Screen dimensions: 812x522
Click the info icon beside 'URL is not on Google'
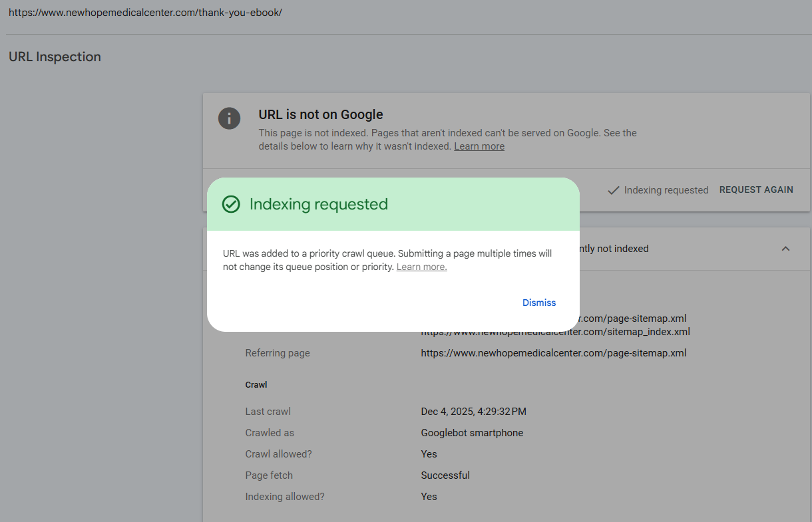(x=230, y=119)
